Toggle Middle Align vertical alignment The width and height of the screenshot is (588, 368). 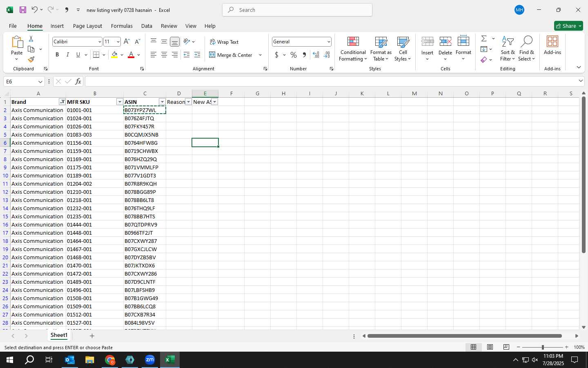pos(164,41)
